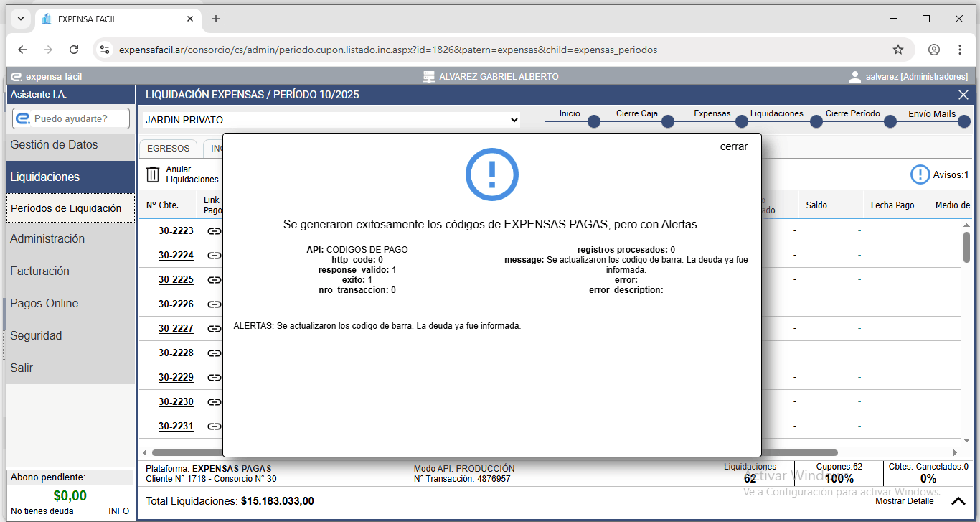Open voucher 30-2229 link
The height and width of the screenshot is (522, 980).
176,377
